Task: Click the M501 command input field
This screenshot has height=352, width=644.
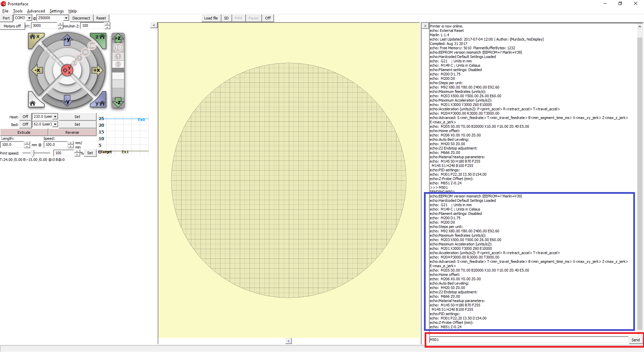Action: click(529, 340)
